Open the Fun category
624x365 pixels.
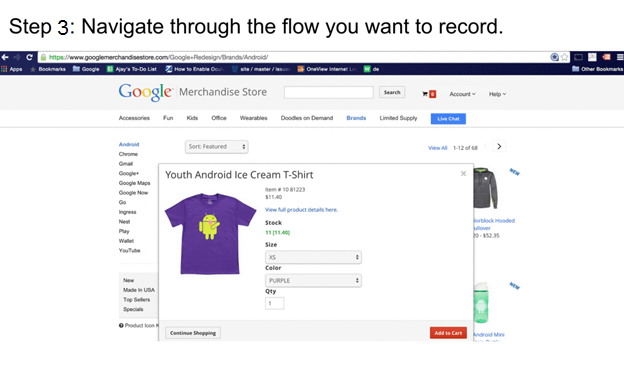(168, 118)
